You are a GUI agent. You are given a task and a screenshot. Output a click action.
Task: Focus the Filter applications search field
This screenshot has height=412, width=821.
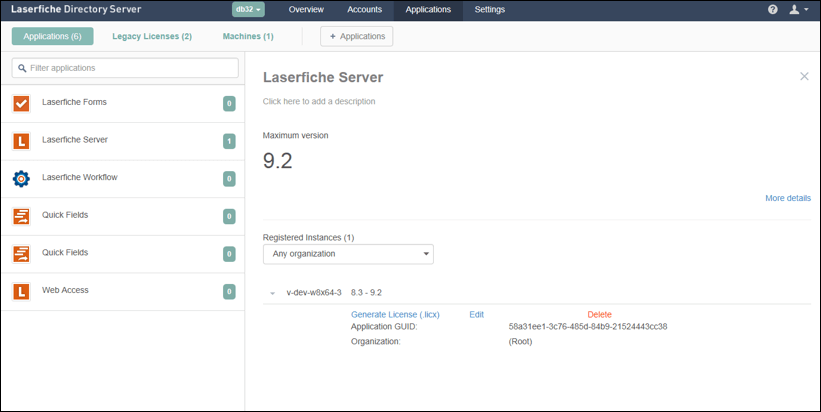125,68
